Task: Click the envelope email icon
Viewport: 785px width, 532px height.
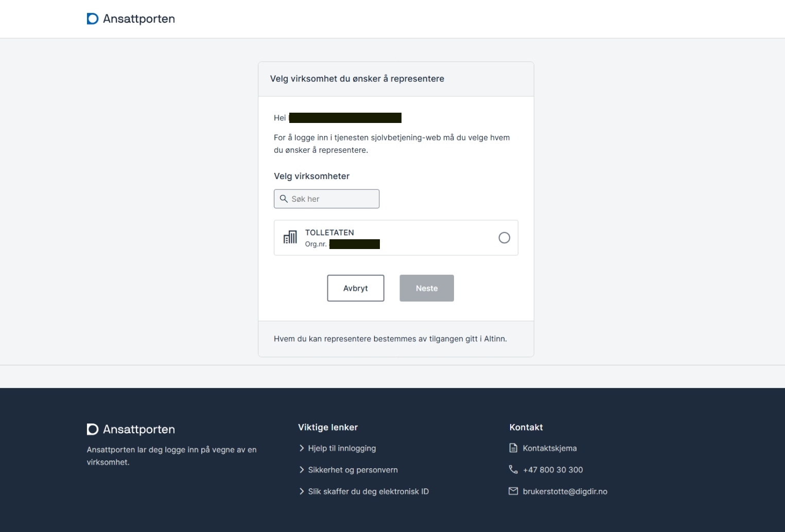Action: pos(513,491)
